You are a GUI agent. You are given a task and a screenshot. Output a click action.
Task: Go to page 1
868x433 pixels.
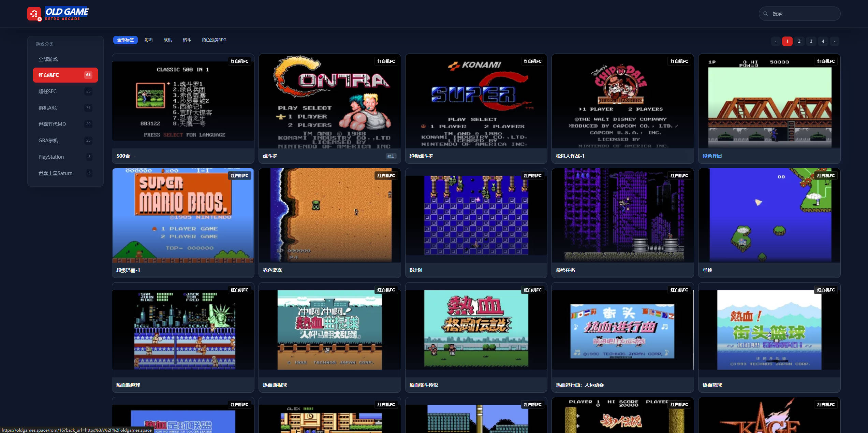787,41
